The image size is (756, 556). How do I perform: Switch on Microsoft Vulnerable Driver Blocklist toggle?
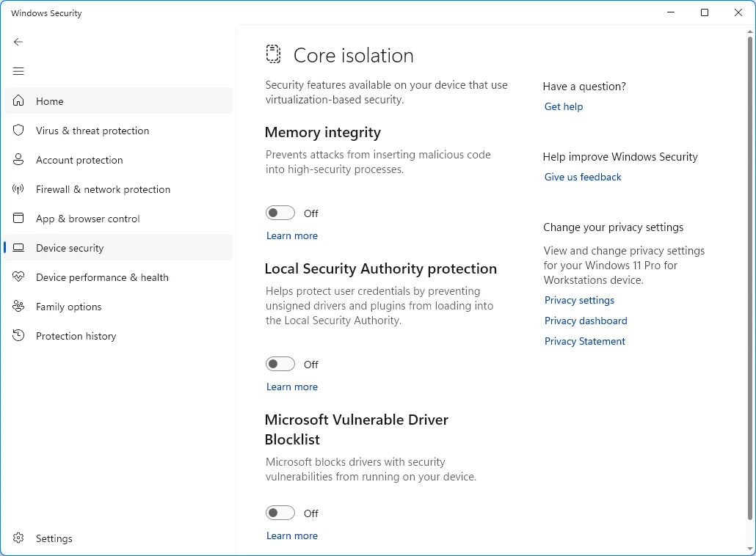[x=280, y=513]
